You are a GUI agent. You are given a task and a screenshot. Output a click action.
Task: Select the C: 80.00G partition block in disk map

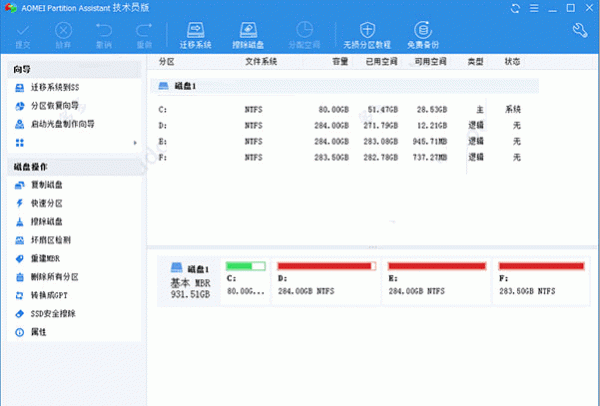coord(246,281)
